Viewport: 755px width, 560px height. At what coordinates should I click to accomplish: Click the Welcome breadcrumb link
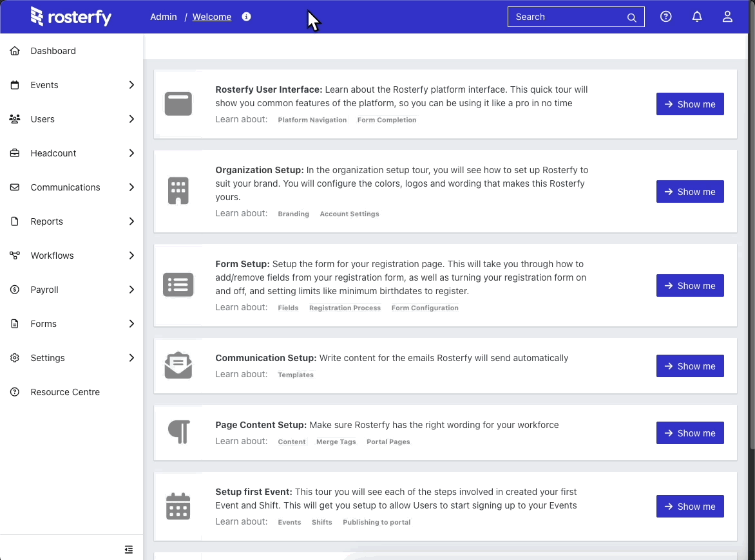(x=212, y=17)
